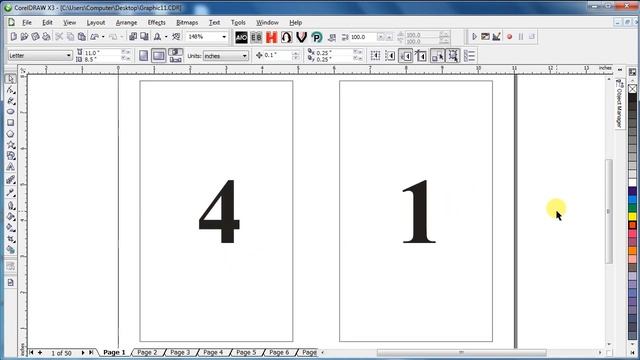Click the Undo icon

pos(94,37)
